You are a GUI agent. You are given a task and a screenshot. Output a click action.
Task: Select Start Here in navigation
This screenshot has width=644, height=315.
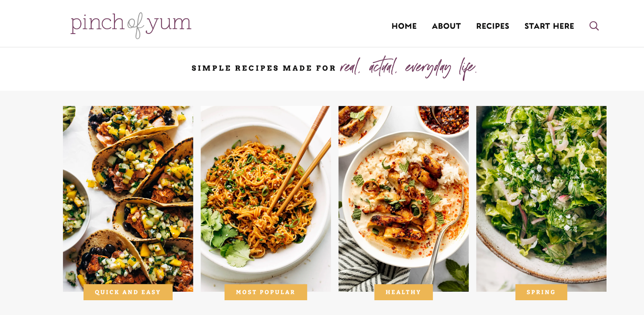click(x=549, y=26)
